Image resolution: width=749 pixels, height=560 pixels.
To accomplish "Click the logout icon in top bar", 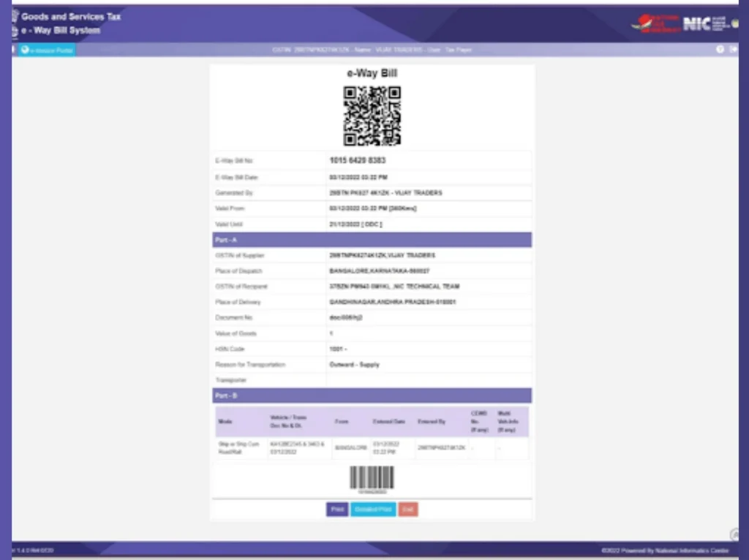I will (733, 49).
